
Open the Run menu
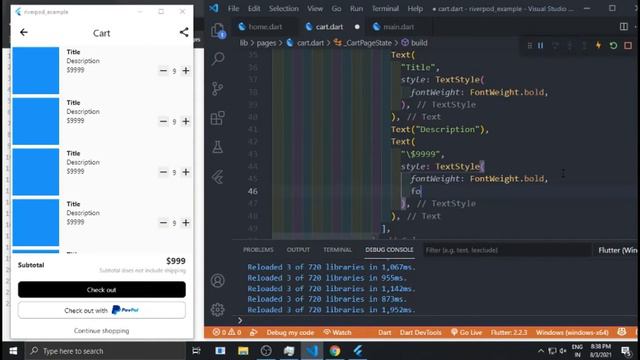[x=356, y=9]
